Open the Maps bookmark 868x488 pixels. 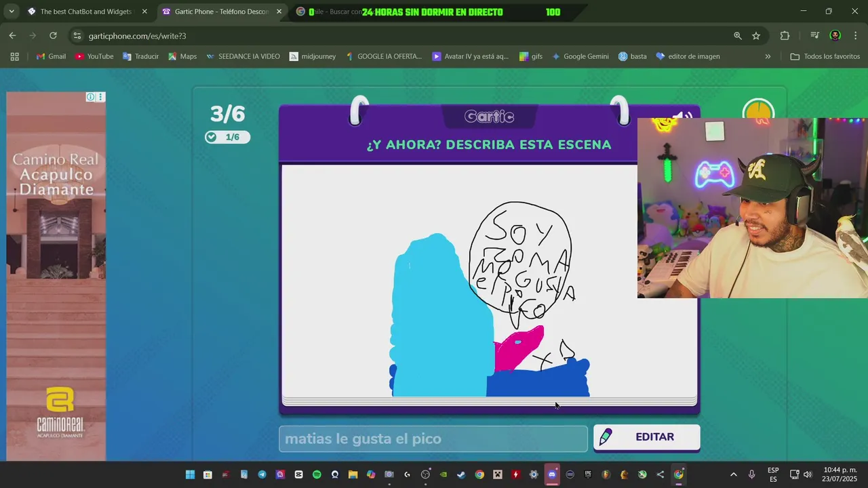pos(182,56)
